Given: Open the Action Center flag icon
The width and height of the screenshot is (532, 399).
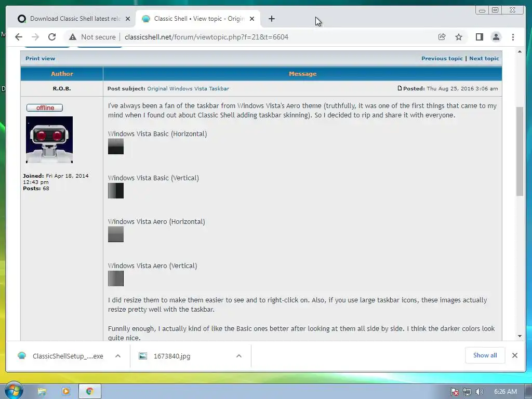Looking at the screenshot, I should (454, 392).
